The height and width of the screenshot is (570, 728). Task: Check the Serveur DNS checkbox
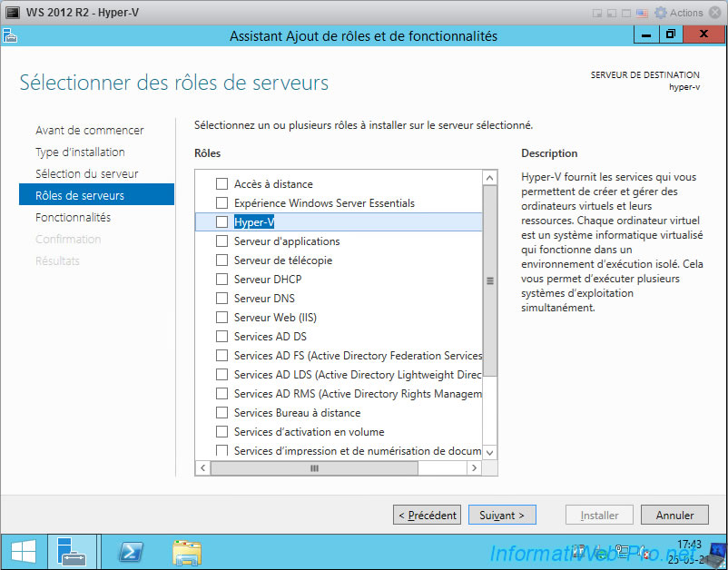221,298
